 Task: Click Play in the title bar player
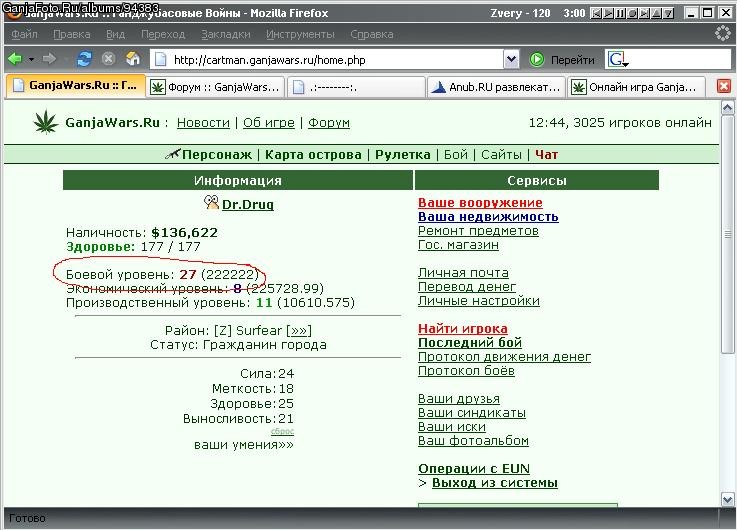pos(608,14)
